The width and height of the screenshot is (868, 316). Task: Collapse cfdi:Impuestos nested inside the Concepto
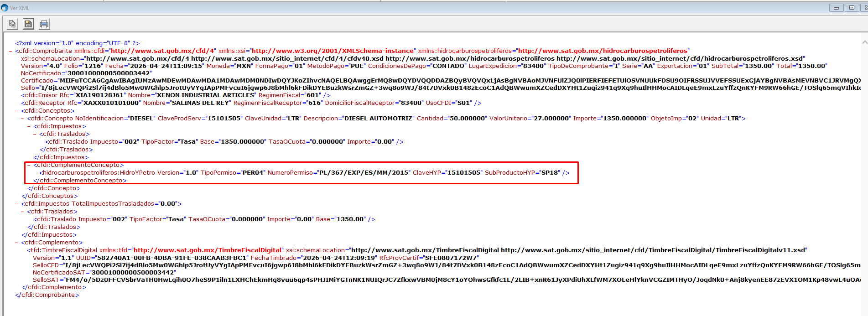tap(29, 126)
